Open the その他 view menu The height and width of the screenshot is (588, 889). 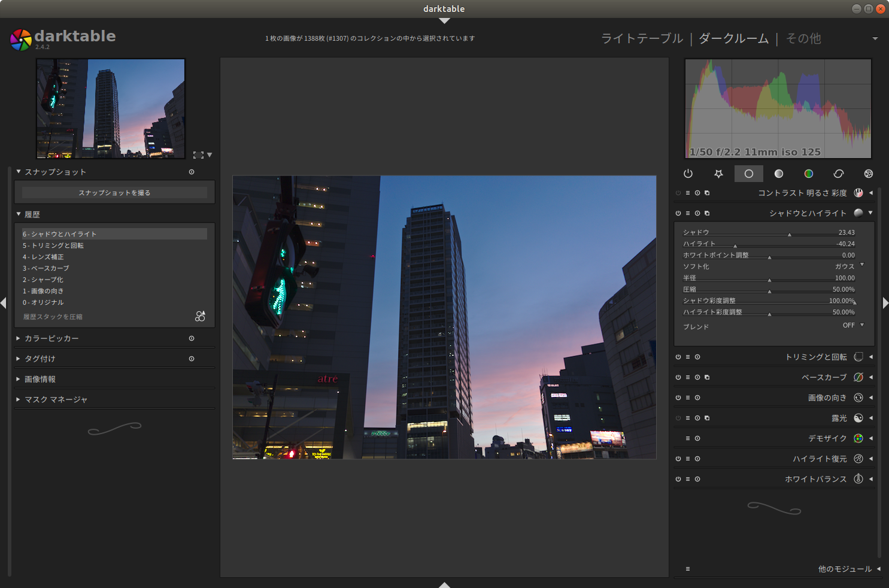[x=803, y=38]
